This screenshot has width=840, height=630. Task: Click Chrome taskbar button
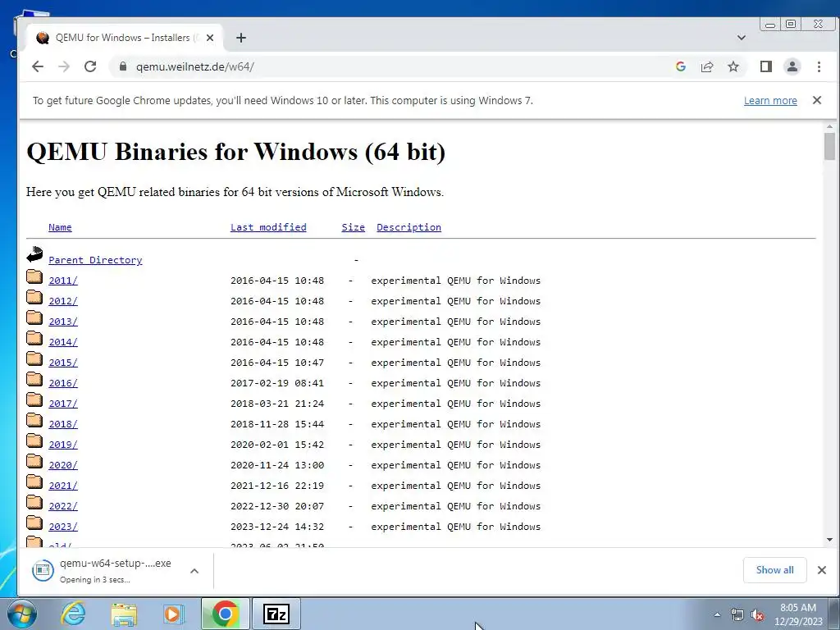[226, 614]
